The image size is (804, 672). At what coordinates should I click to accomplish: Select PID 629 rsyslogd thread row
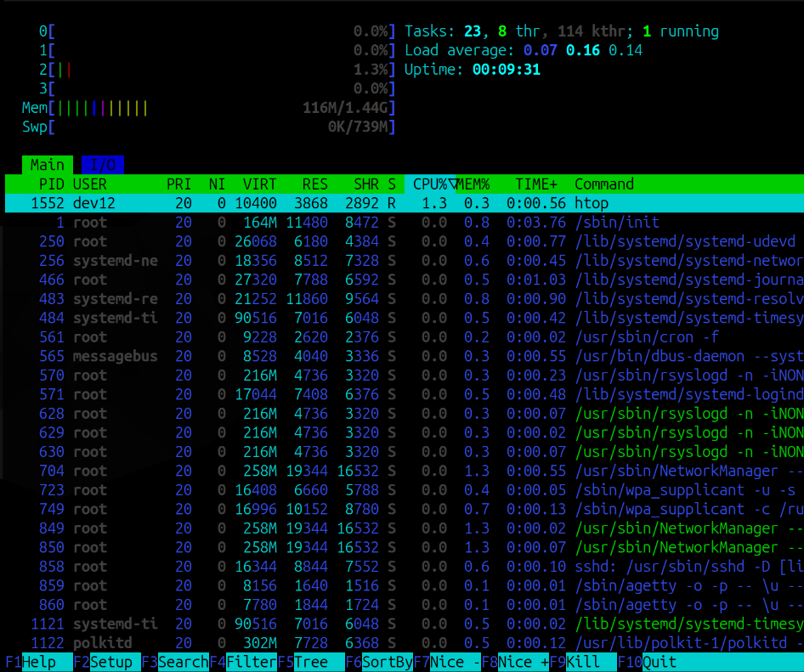(x=405, y=432)
